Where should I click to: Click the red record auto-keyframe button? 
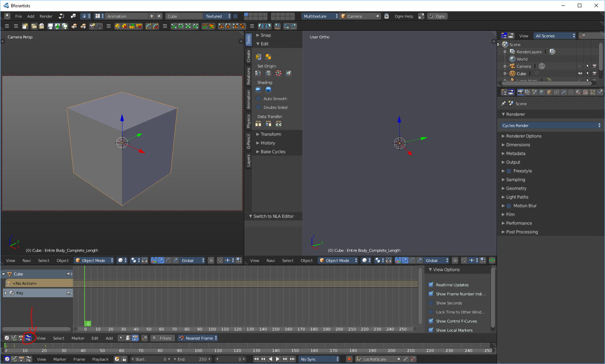click(349, 359)
